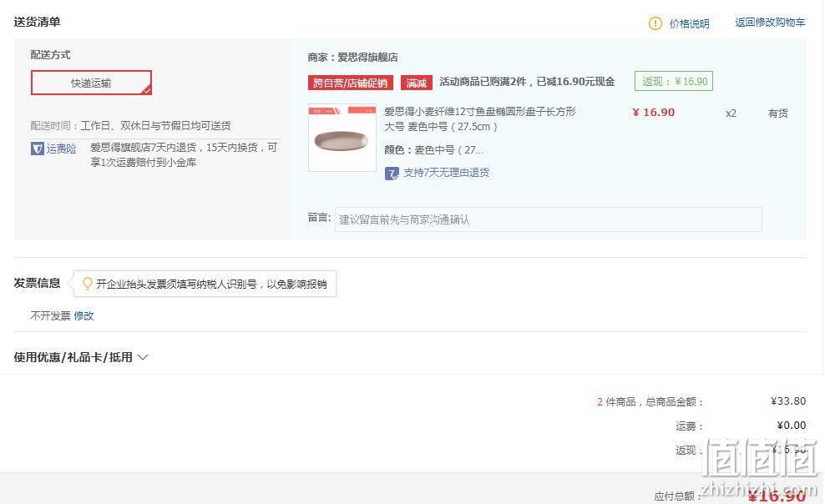Click the 留言 message input field

click(x=549, y=219)
